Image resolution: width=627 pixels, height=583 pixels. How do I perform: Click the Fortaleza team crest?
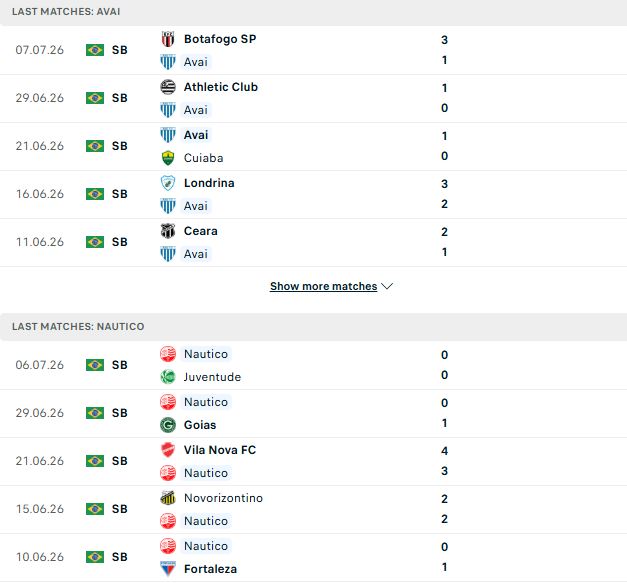pos(168,569)
